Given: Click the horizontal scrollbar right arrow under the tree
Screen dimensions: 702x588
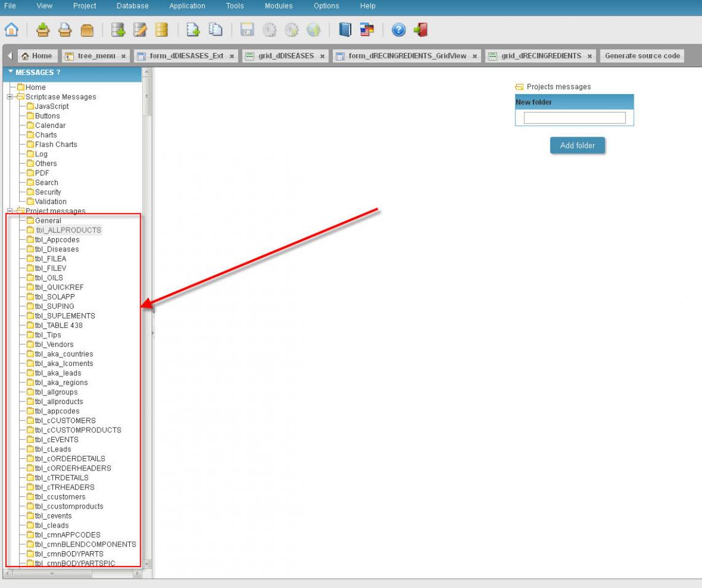Looking at the screenshot, I should click(x=137, y=573).
